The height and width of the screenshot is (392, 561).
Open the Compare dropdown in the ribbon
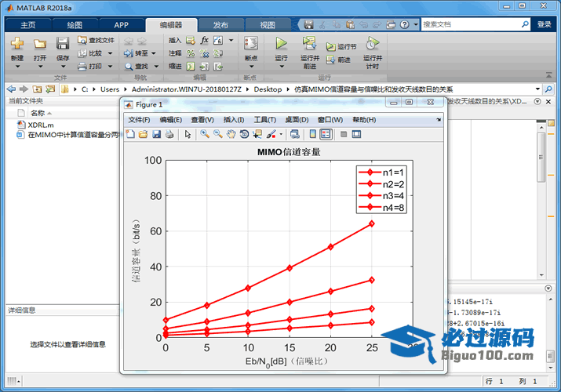pos(110,53)
